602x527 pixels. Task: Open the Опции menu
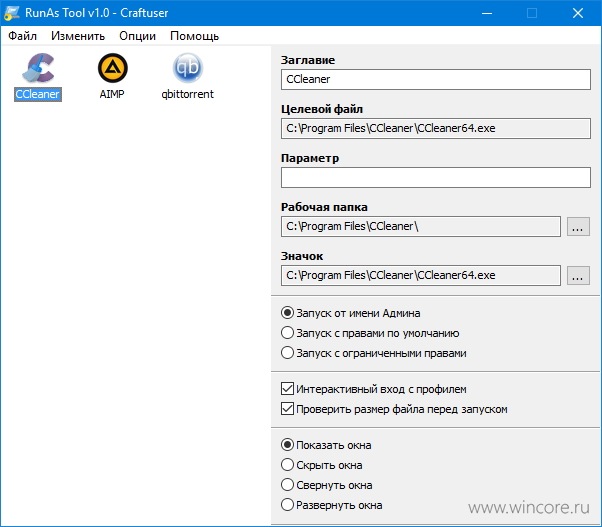point(137,36)
